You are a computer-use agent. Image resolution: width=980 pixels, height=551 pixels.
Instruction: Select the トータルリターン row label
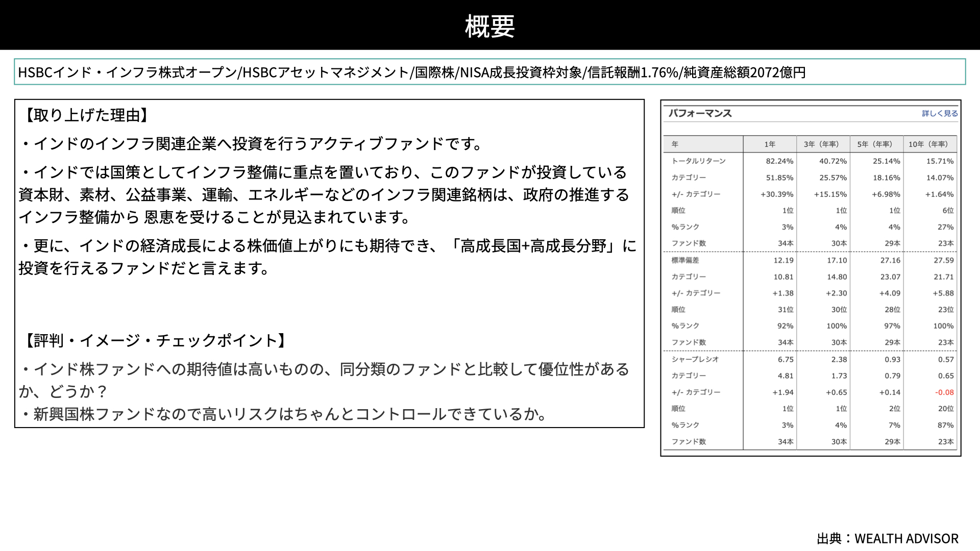698,161
